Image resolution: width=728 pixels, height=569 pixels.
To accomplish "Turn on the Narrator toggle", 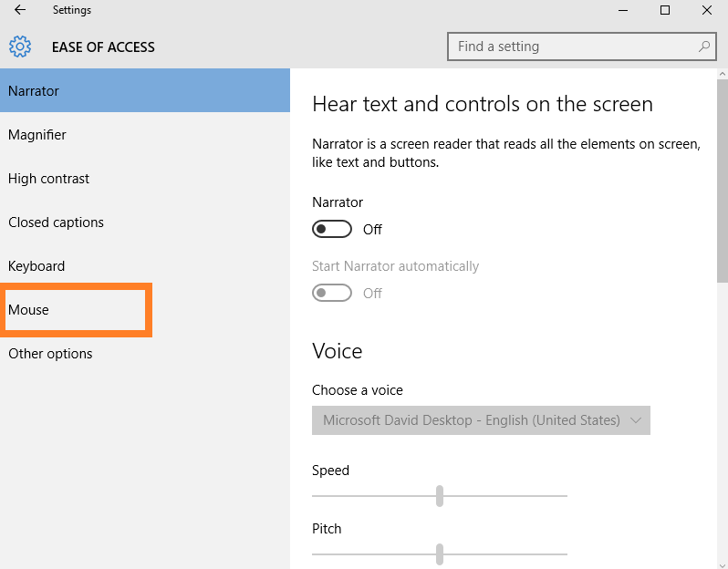I will pyautogui.click(x=332, y=229).
